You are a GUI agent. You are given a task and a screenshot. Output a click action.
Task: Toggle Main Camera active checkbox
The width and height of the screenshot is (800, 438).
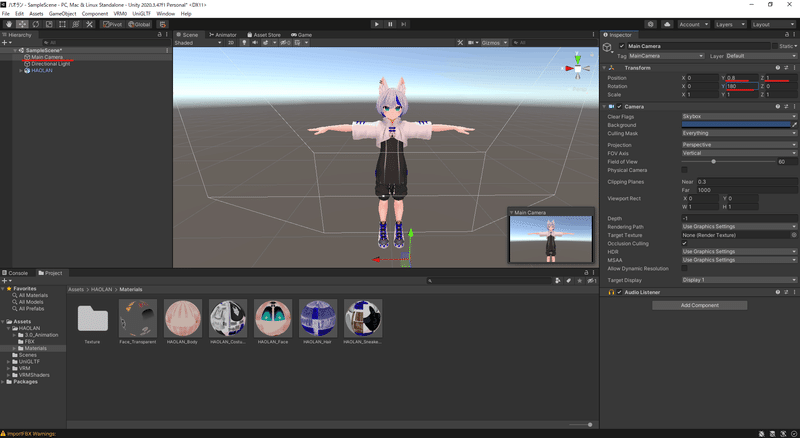click(x=621, y=46)
